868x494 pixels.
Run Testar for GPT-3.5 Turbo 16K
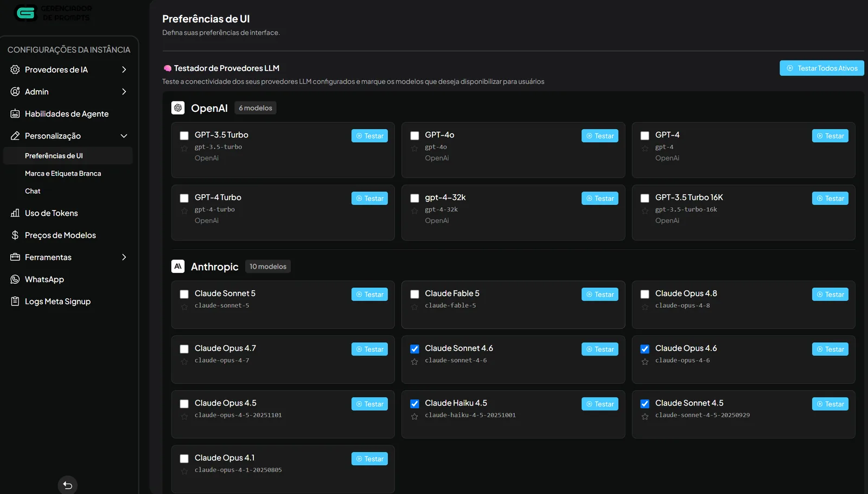click(x=830, y=198)
